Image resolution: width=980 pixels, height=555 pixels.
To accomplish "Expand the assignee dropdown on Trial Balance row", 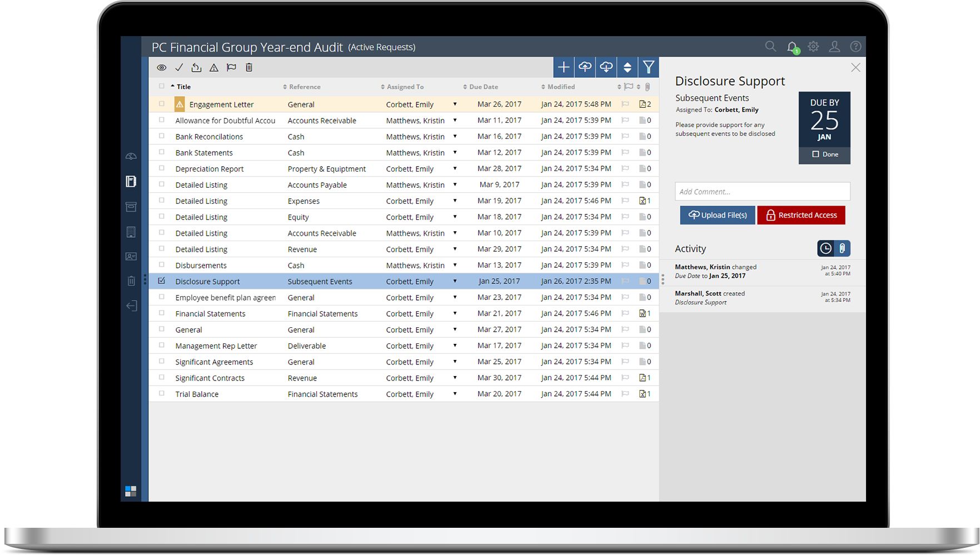I will click(456, 394).
